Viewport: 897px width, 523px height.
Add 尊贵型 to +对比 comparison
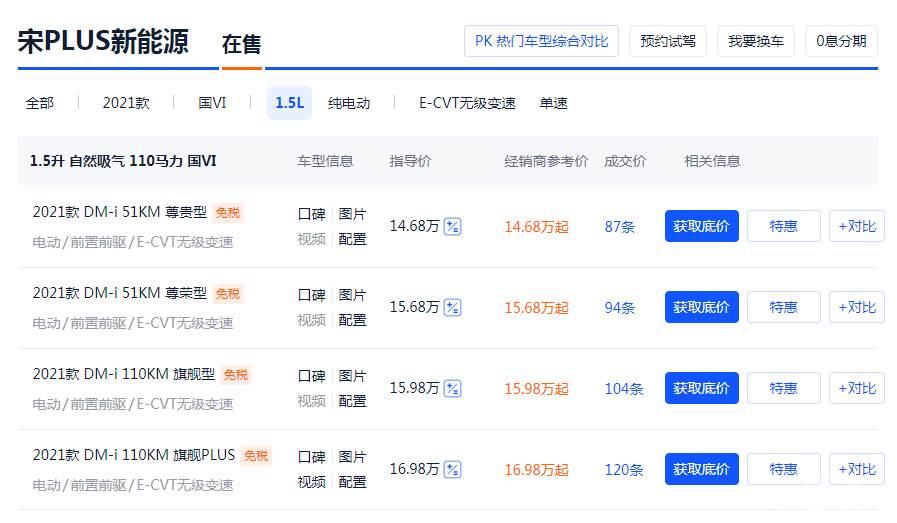point(857,227)
